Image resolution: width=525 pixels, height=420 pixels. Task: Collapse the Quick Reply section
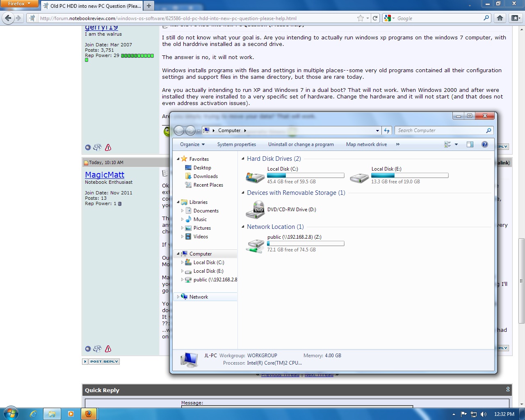click(x=508, y=389)
